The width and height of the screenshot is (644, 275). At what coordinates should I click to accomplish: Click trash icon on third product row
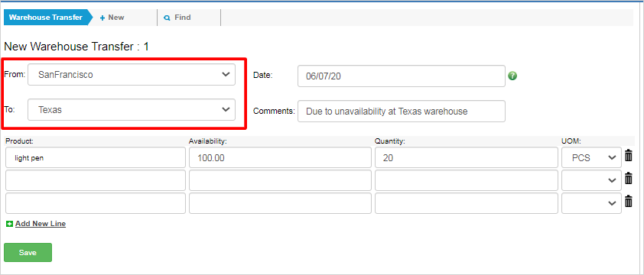pyautogui.click(x=629, y=202)
